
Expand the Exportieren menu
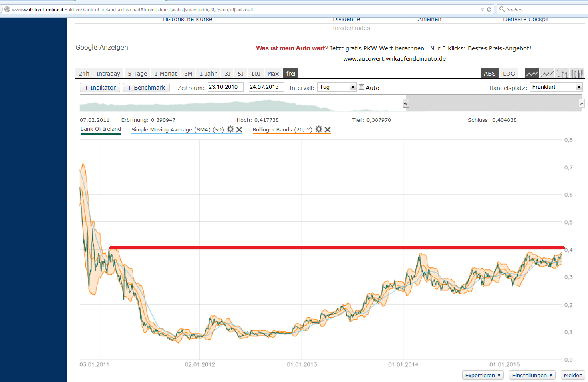pyautogui.click(x=483, y=375)
